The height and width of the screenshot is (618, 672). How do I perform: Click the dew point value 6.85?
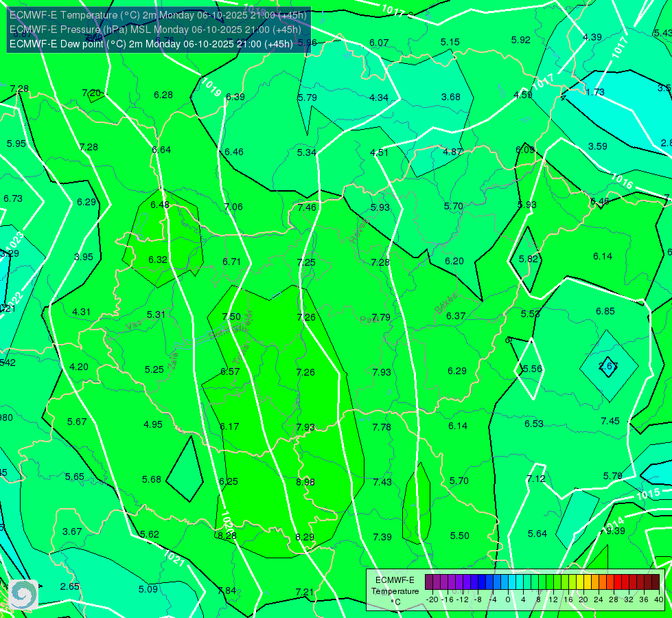tap(605, 311)
